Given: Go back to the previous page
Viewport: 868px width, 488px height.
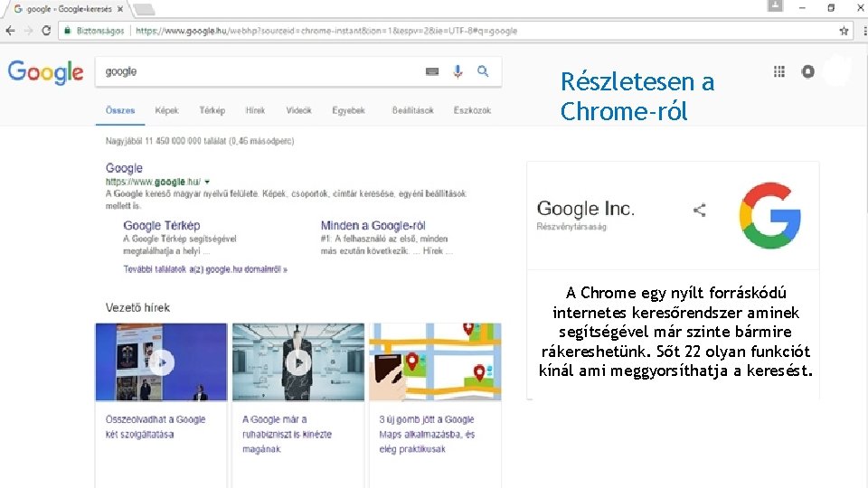Looking at the screenshot, I should [10, 30].
